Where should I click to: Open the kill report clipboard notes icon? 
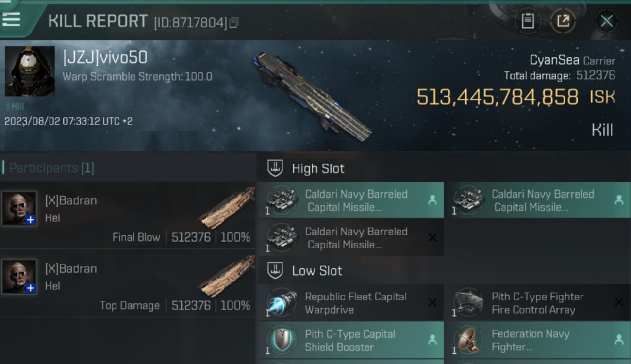click(528, 21)
